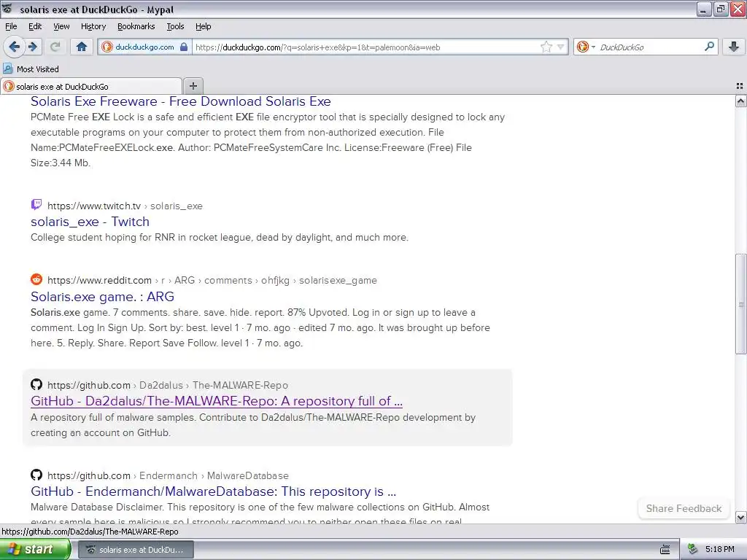Open the Downloads arrow button
This screenshot has width=747, height=560.
[x=734, y=47]
